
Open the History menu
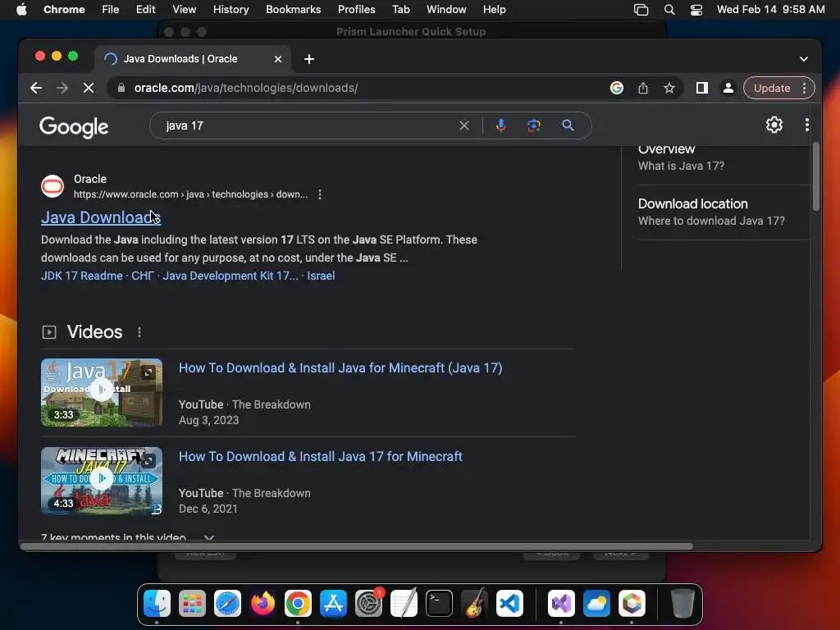(231, 10)
